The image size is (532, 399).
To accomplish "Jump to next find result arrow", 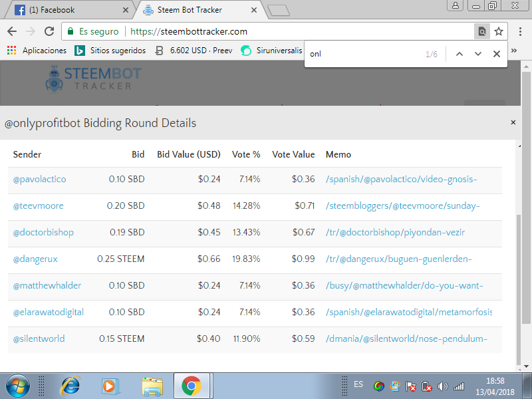I will point(478,54).
